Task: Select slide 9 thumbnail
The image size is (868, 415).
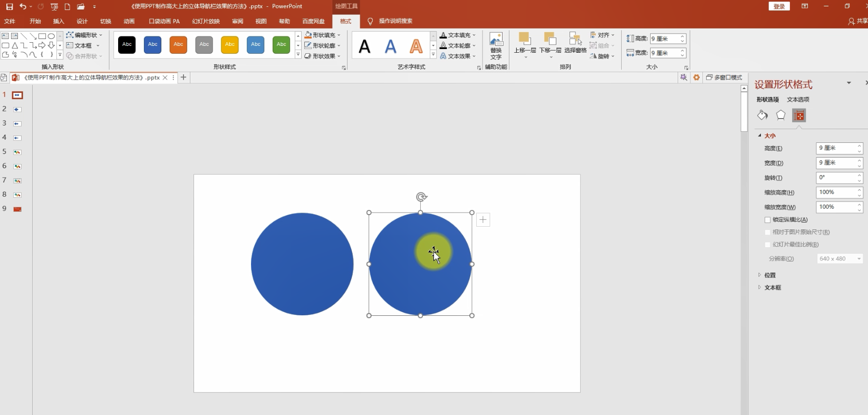Action: [x=17, y=209]
